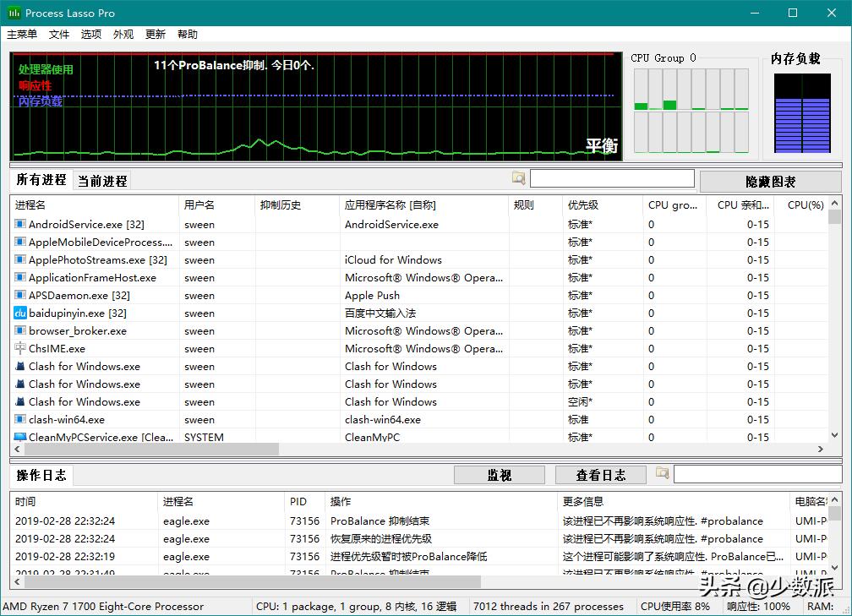Open the 帮助 menu
This screenshot has height=616, width=852.
point(188,34)
